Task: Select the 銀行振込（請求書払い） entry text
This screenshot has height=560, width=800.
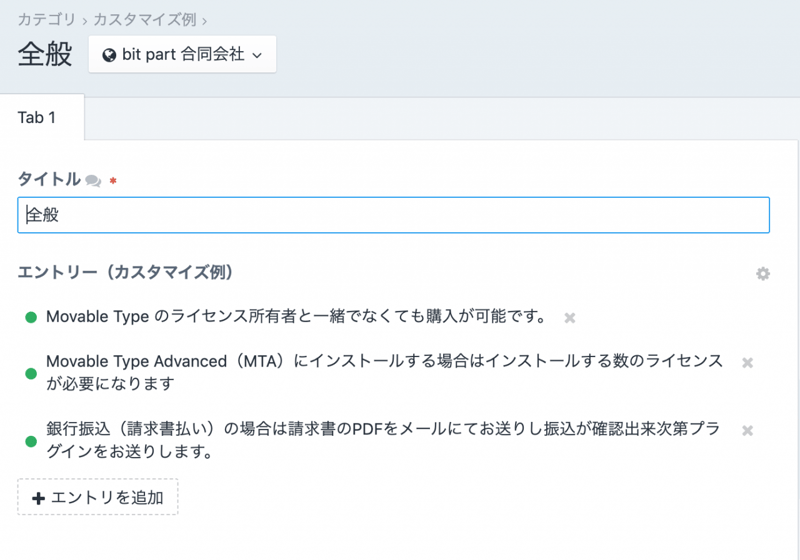Action: (384, 440)
